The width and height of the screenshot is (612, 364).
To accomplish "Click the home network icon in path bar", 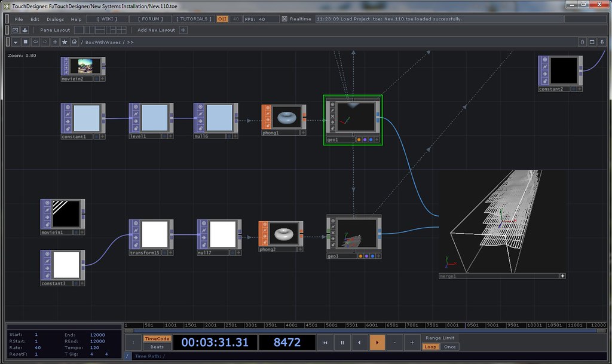I will [74, 42].
